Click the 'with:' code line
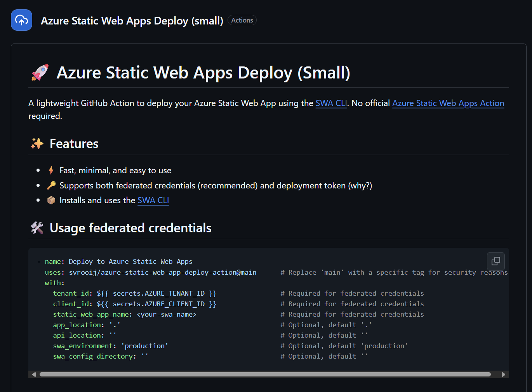This screenshot has width=532, height=392. pyautogui.click(x=55, y=283)
